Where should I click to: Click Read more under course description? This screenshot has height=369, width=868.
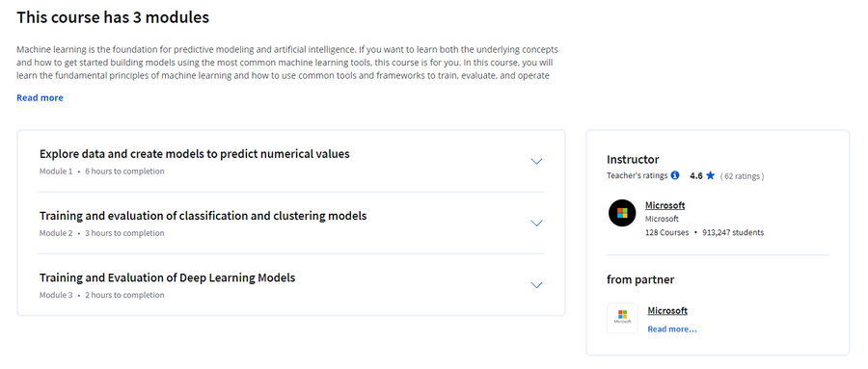point(40,98)
